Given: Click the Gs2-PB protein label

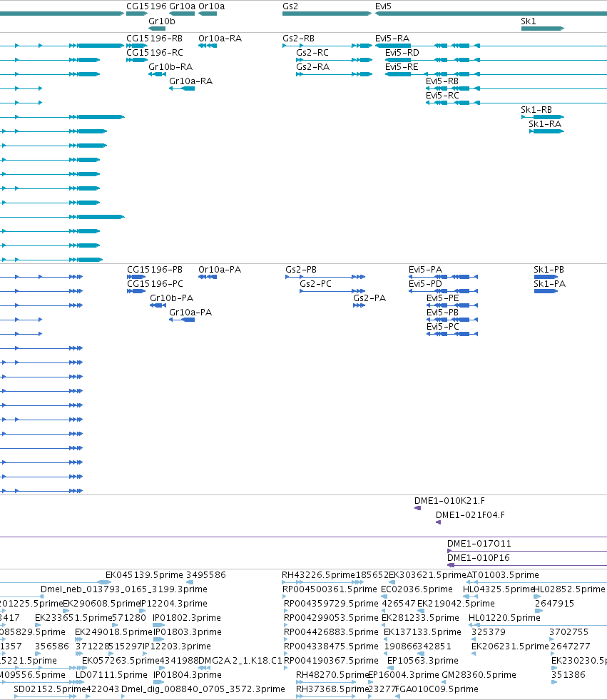Looking at the screenshot, I should 301,270.
